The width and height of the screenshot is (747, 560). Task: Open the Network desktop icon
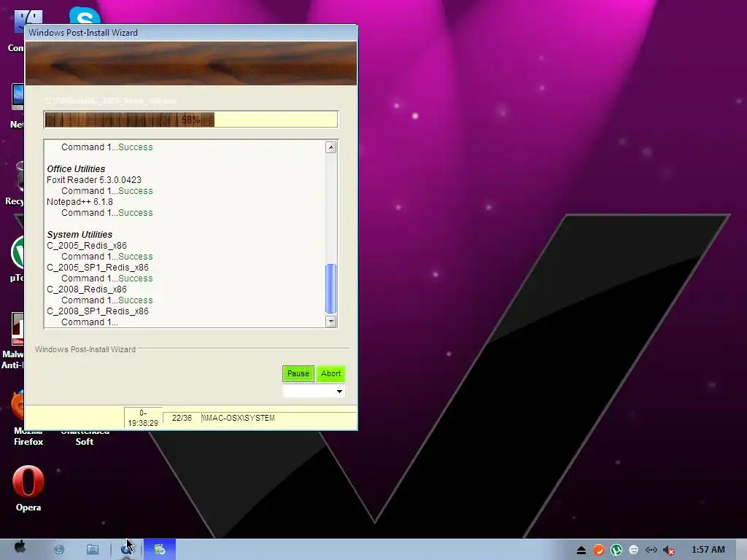[x=18, y=106]
